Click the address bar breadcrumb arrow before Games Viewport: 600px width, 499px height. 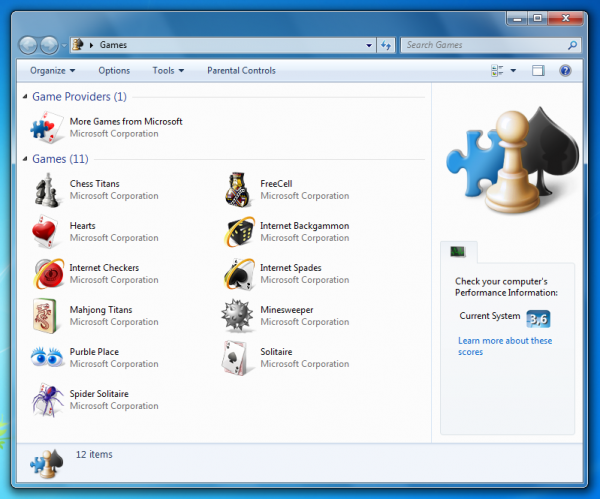91,45
